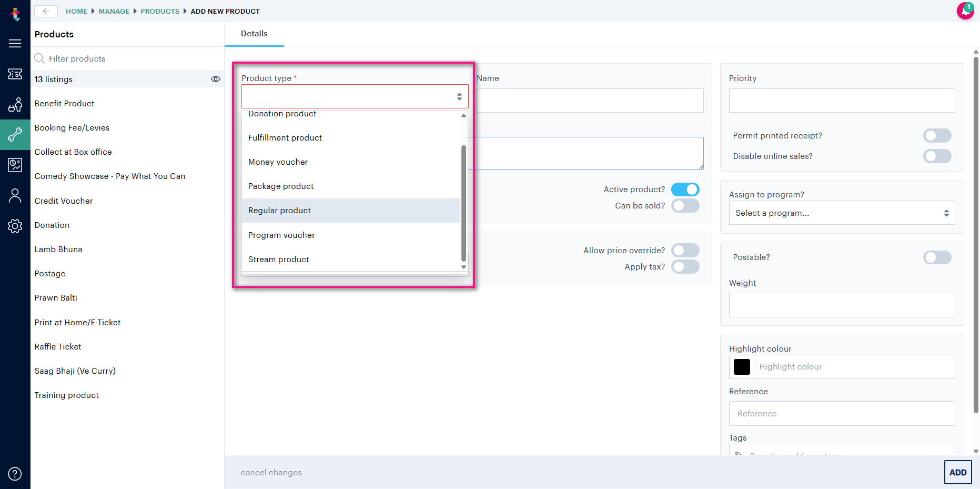Click dropdown list scroll down arrow

[463, 267]
